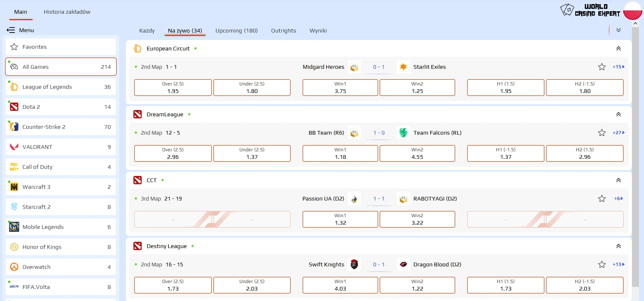The height and width of the screenshot is (301, 644).
Task: Bet Win2 4.55 on Team Falcons
Action: pyautogui.click(x=417, y=153)
